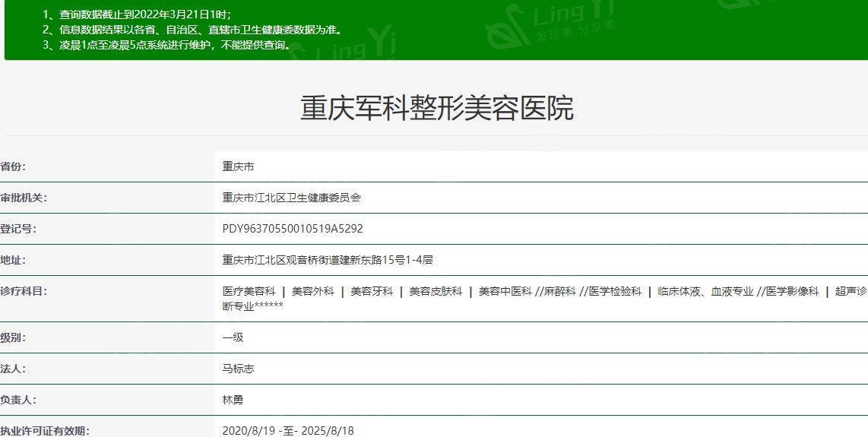Select the 级别 label

pos(13,337)
